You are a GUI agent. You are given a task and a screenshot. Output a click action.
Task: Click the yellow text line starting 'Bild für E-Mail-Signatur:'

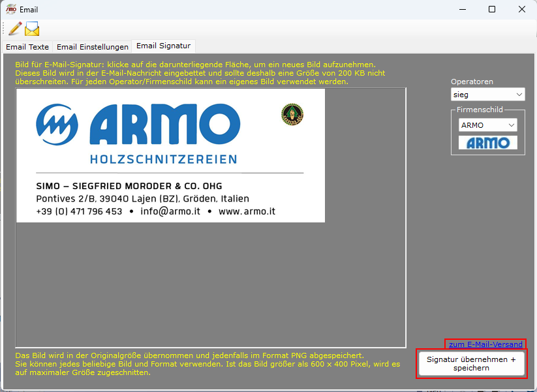click(195, 65)
